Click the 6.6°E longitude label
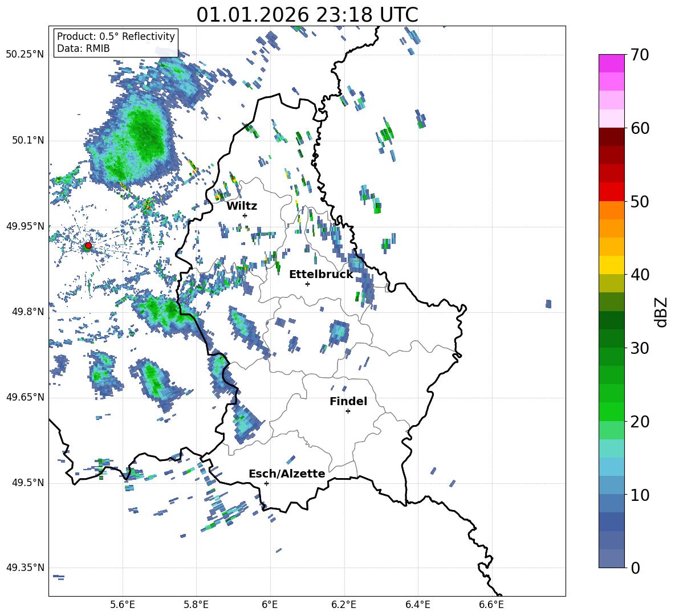675x616 pixels. click(491, 605)
